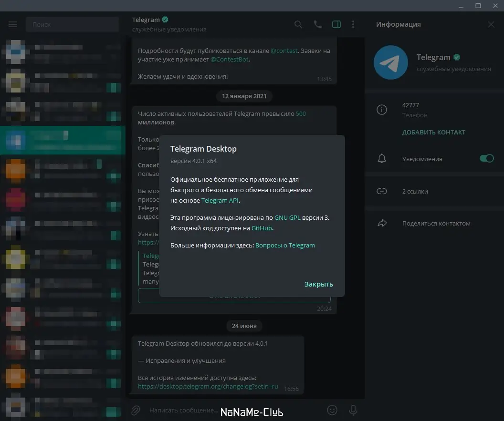This screenshot has width=504, height=421.
Task: Open the Вопросы о Telegram link
Action: (x=285, y=246)
